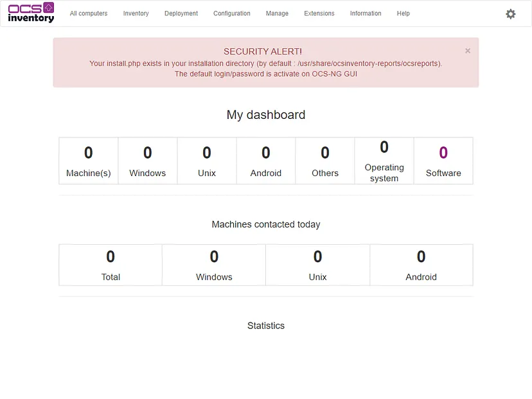The height and width of the screenshot is (399, 532).
Task: Open the settings gear icon
Action: [x=510, y=14]
